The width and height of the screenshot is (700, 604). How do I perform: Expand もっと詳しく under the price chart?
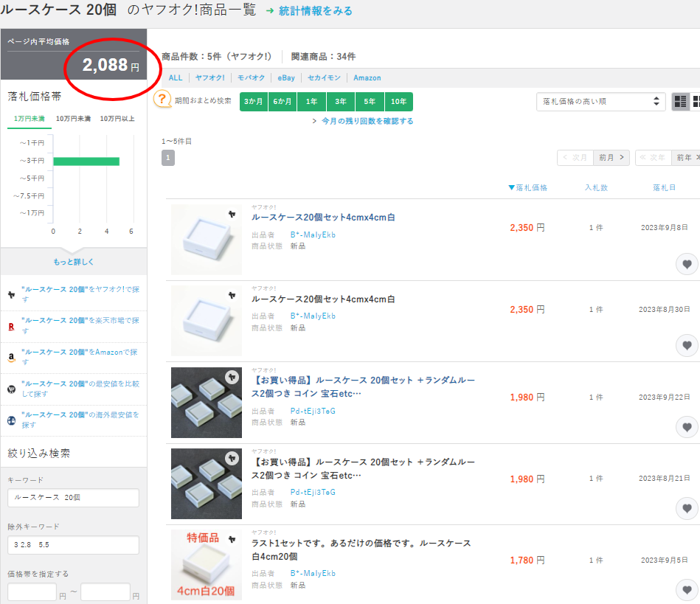73,262
